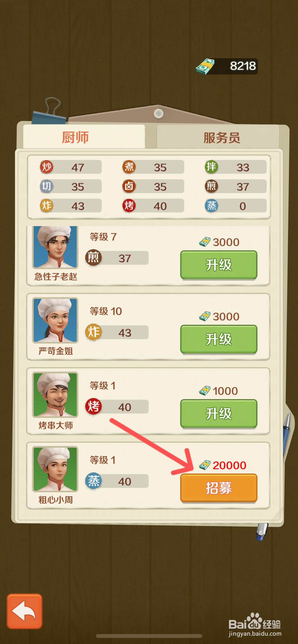The width and height of the screenshot is (298, 644).
Task: Tap the 烤 grill icon in skill summary
Action: pos(129,206)
